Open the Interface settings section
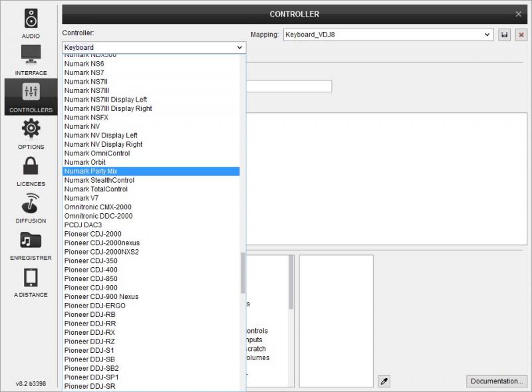Viewport: 532px width, 392px height. [31, 60]
